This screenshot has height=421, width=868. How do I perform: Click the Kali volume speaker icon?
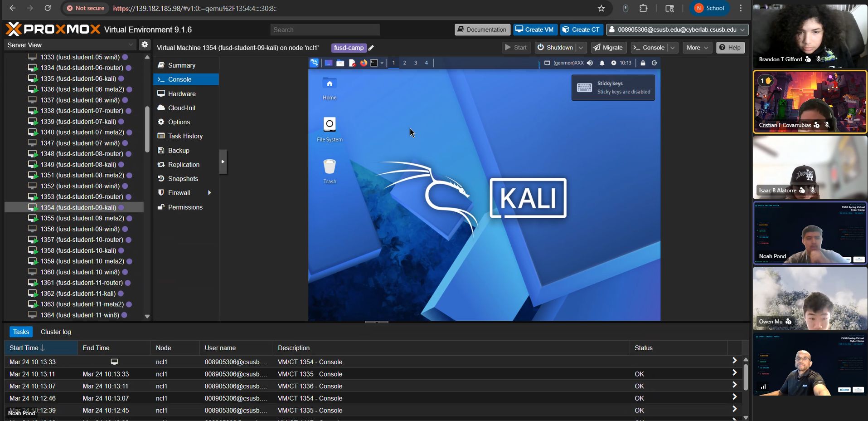point(590,63)
